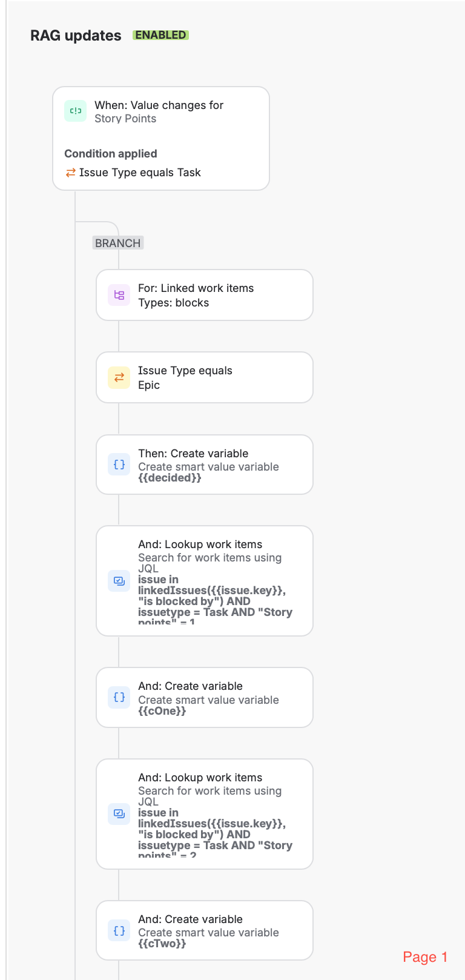Click the curly-braces icon for the cOne variable
The image size is (465, 980).
tap(119, 697)
